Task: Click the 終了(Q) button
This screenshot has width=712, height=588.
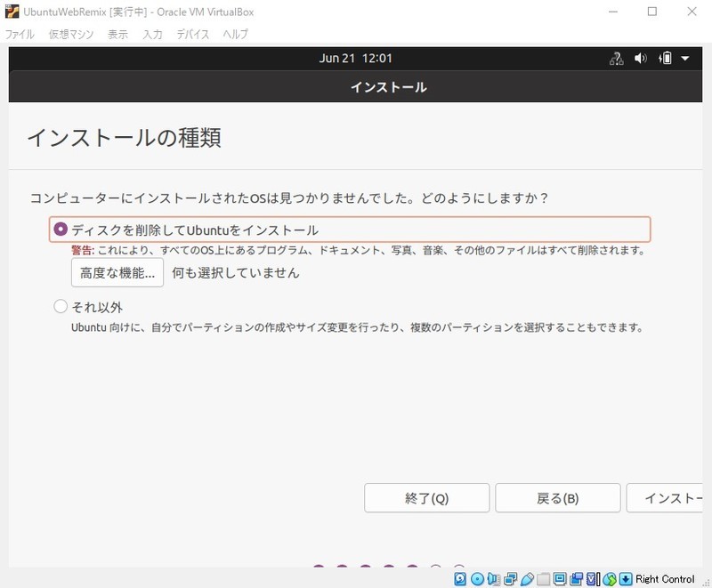Action: tap(427, 498)
